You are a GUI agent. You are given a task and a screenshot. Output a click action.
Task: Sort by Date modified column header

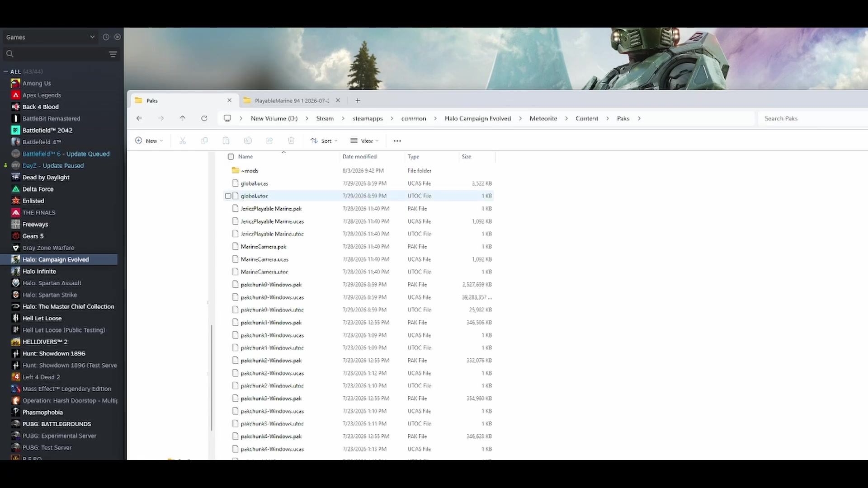click(x=359, y=156)
